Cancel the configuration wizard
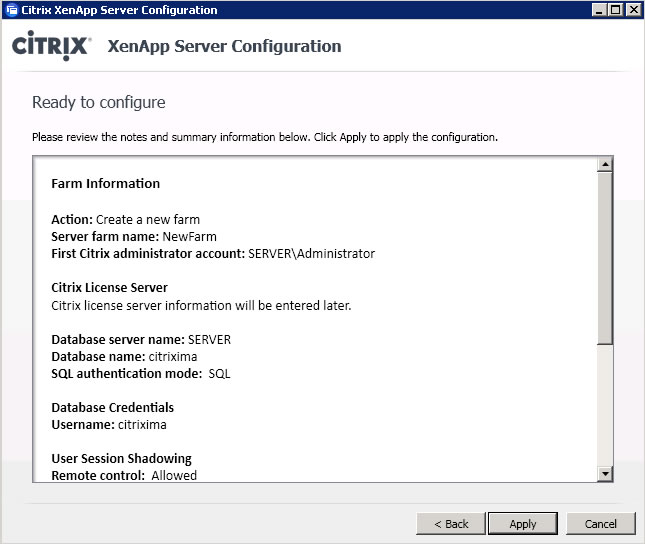This screenshot has width=645, height=544. [601, 523]
